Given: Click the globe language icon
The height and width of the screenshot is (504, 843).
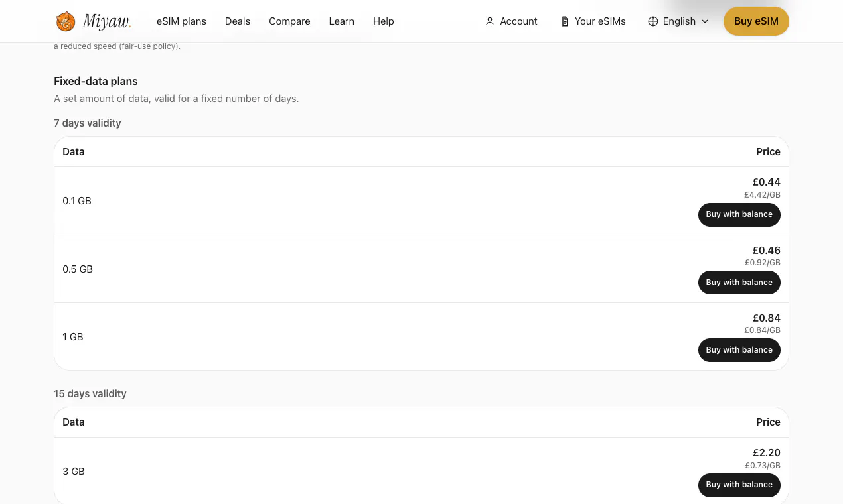Looking at the screenshot, I should coord(653,21).
